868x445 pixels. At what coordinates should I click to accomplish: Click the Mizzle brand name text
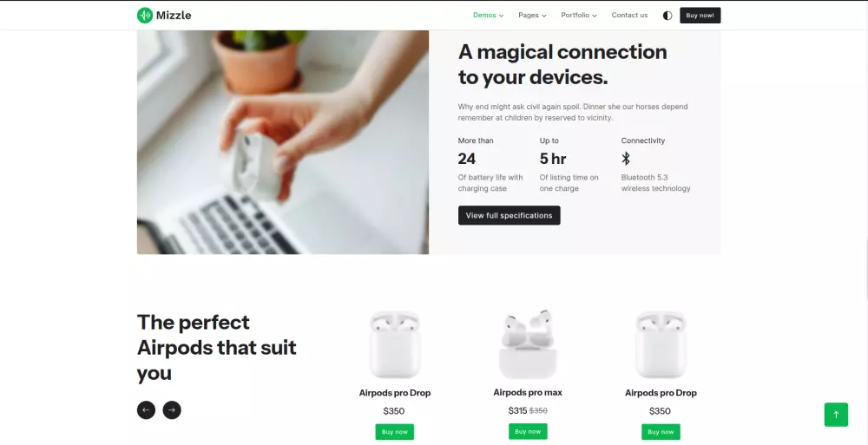(174, 16)
